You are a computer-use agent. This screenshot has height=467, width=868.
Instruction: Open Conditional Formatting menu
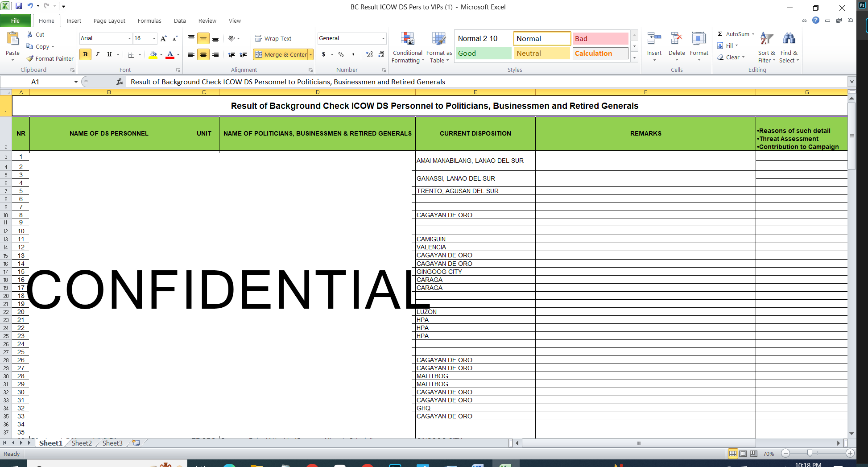(407, 47)
